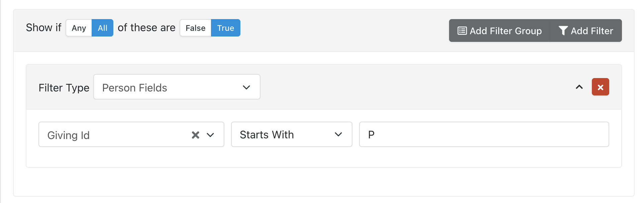Clear the Giving Id selection
Image resolution: width=644 pixels, height=203 pixels.
click(196, 135)
